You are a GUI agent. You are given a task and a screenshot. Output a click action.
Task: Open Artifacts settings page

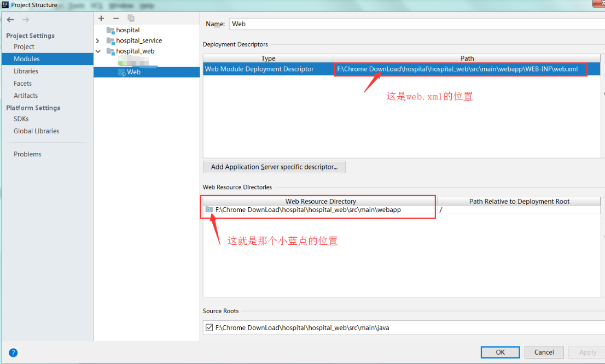click(26, 96)
